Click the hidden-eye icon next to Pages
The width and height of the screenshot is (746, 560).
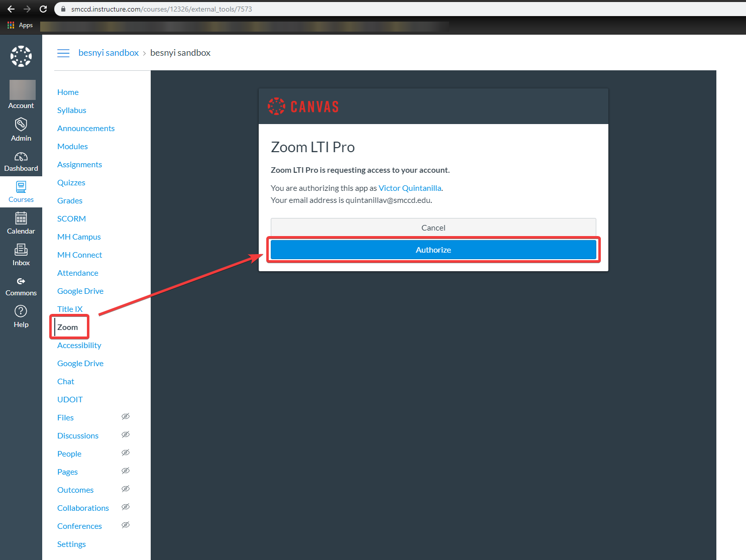point(126,471)
